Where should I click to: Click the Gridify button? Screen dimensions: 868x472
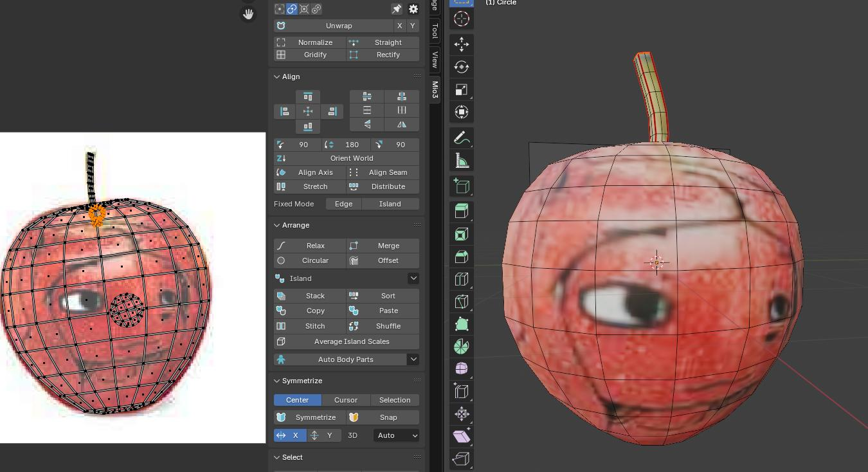[x=311, y=55]
